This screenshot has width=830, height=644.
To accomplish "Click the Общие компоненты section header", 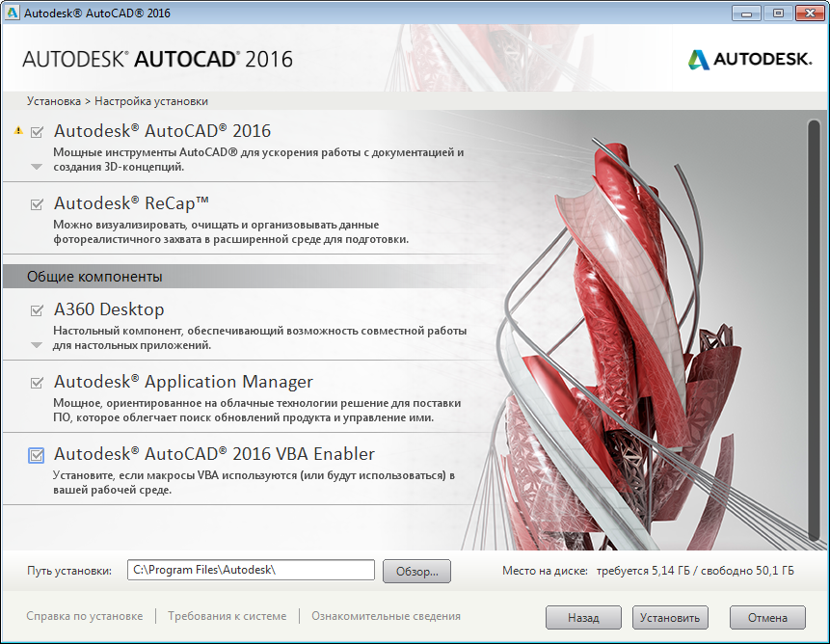I will click(x=249, y=277).
